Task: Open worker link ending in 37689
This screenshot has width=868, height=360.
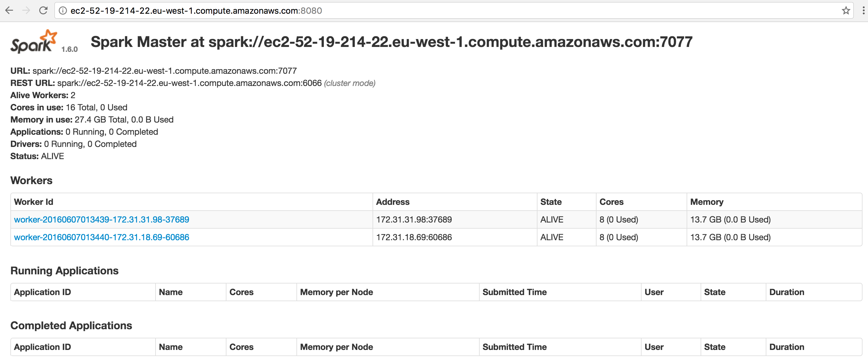Action: (101, 220)
